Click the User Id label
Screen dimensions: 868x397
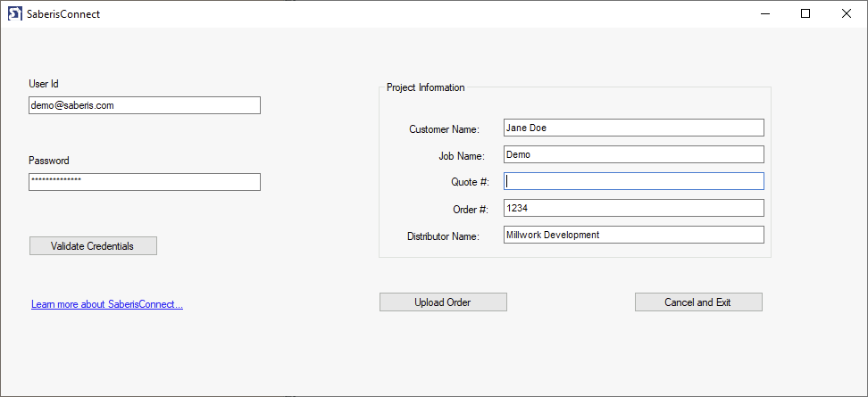coord(44,84)
